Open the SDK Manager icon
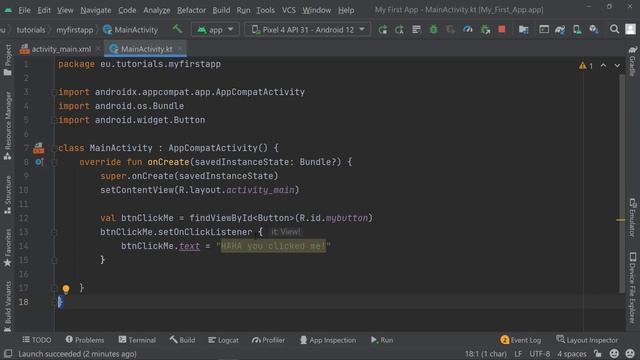Viewport: 640px width, 360px height. (x=594, y=29)
